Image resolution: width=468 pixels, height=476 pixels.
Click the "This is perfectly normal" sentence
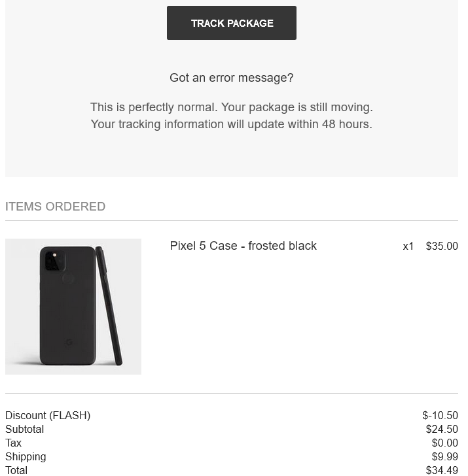[231, 107]
